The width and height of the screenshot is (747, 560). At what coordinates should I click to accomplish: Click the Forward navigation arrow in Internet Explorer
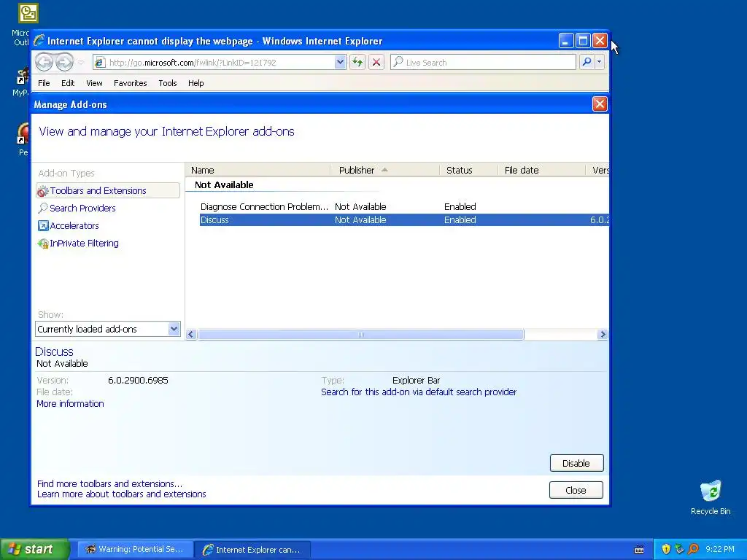(64, 62)
